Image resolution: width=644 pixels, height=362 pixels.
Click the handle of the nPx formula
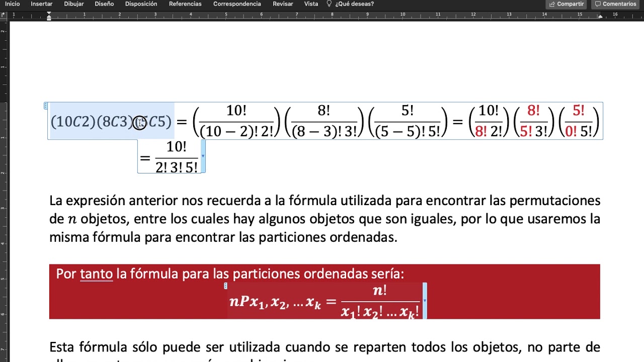(x=225, y=286)
